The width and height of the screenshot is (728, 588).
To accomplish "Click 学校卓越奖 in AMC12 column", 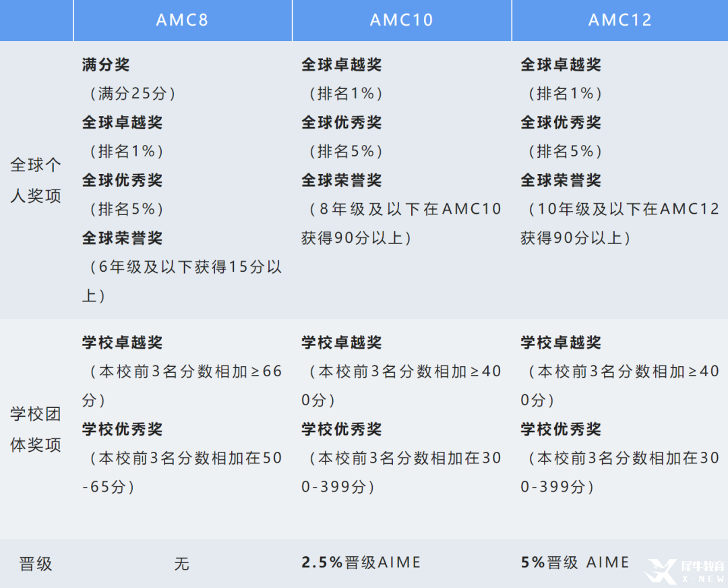I will pyautogui.click(x=560, y=343).
